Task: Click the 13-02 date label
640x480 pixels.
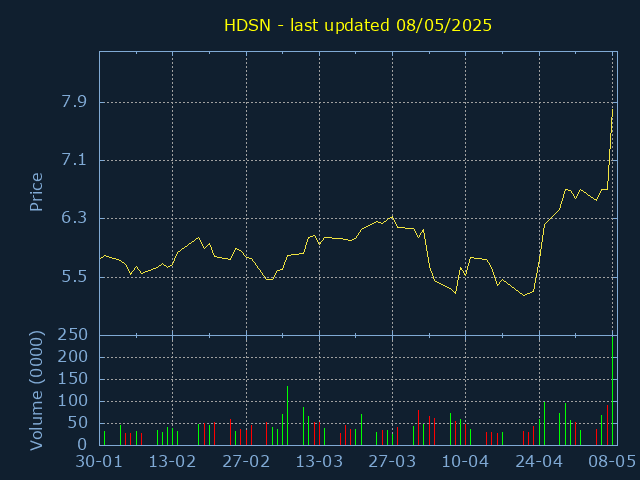Action: pyautogui.click(x=172, y=462)
